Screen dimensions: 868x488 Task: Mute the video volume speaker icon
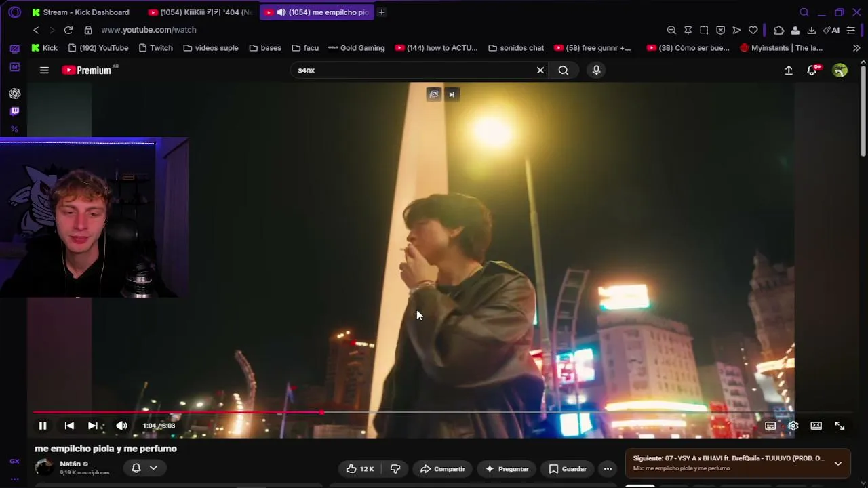(121, 426)
